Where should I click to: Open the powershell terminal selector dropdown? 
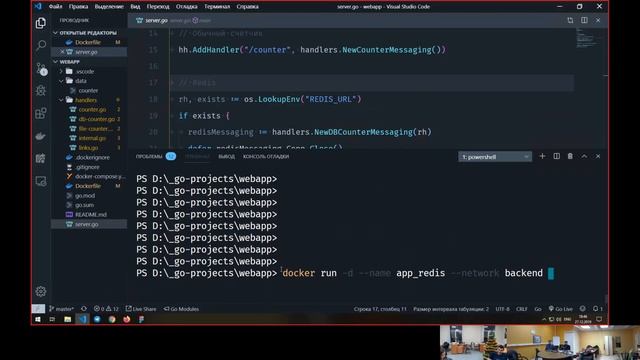495,157
